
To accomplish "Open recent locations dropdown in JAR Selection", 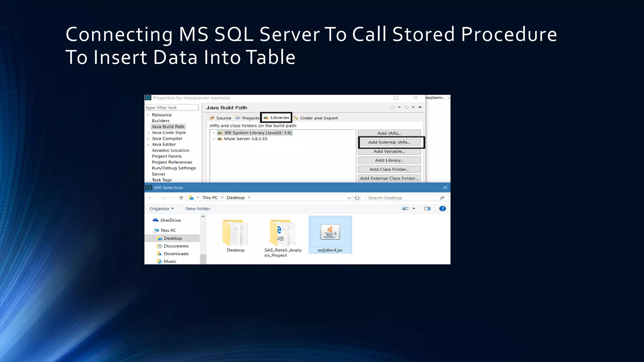I will click(173, 198).
